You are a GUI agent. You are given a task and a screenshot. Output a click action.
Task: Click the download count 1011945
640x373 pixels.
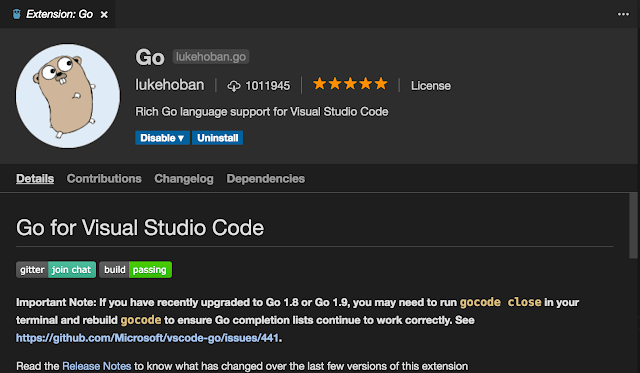pos(267,86)
